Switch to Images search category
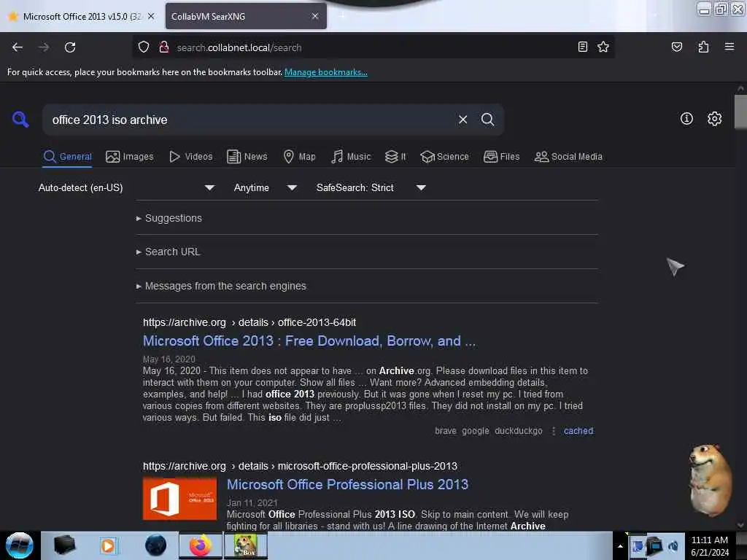Screen dimensions: 747x560 pyautogui.click(x=130, y=157)
